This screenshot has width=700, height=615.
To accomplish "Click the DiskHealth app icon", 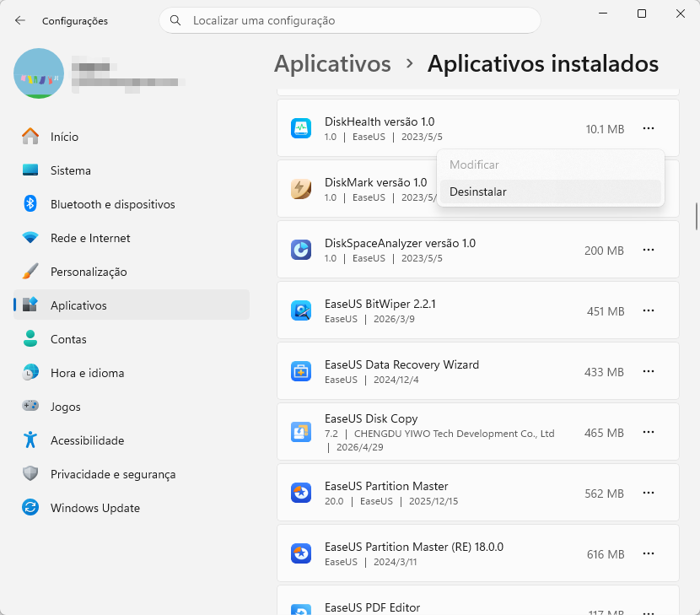I will tap(301, 128).
